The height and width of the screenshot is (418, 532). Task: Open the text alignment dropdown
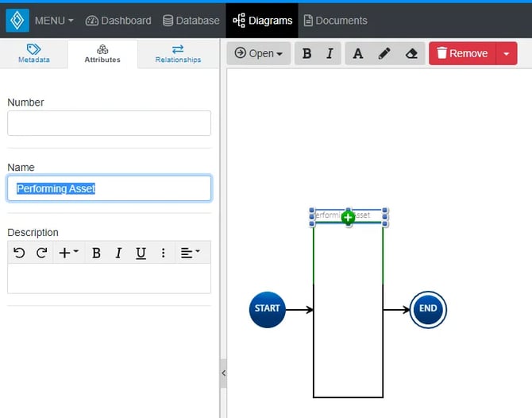[190, 253]
